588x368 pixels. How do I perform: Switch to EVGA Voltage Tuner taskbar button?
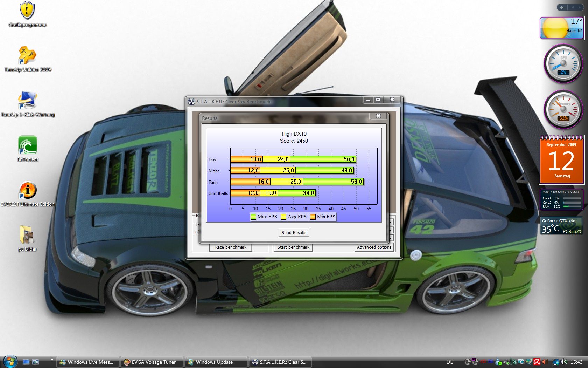[x=153, y=362]
